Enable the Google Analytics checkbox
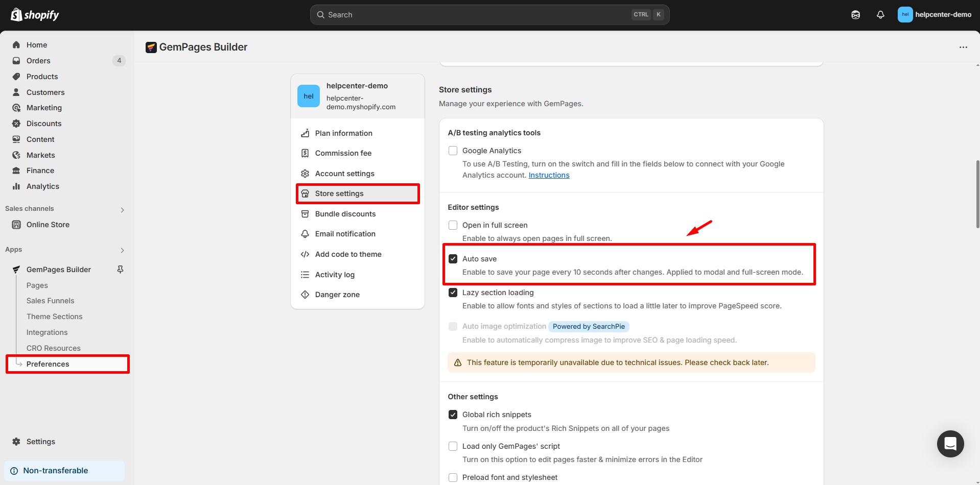Image resolution: width=980 pixels, height=485 pixels. click(x=453, y=151)
